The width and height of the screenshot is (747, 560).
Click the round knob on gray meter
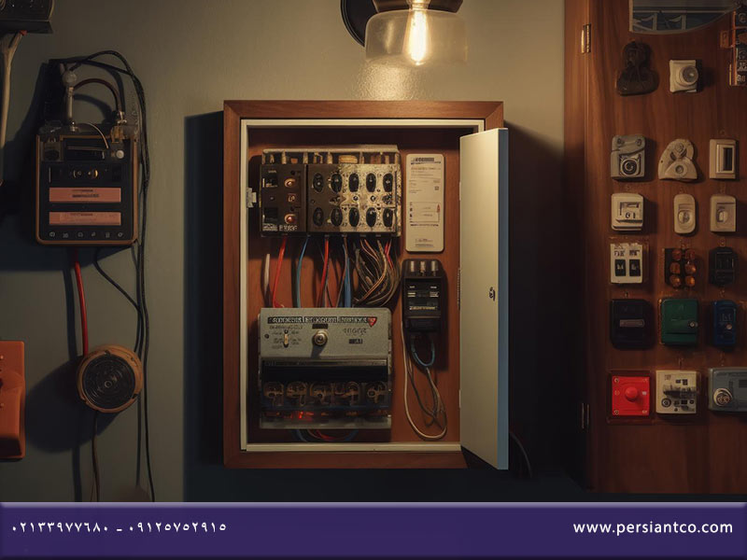click(320, 338)
